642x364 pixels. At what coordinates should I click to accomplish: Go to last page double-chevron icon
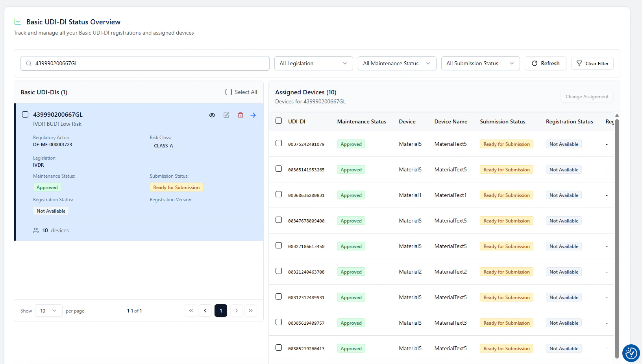251,311
